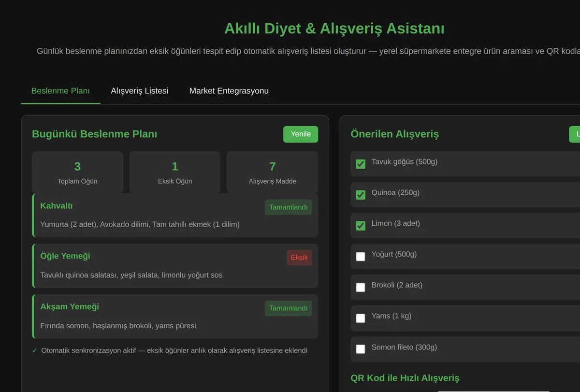This screenshot has height=392, width=580.
Task: Click the Akşam Yemeği Tamamlandı badge
Action: coord(289,308)
